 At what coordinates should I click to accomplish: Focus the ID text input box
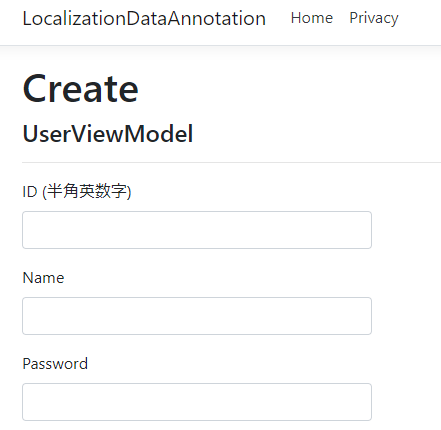pyautogui.click(x=197, y=230)
